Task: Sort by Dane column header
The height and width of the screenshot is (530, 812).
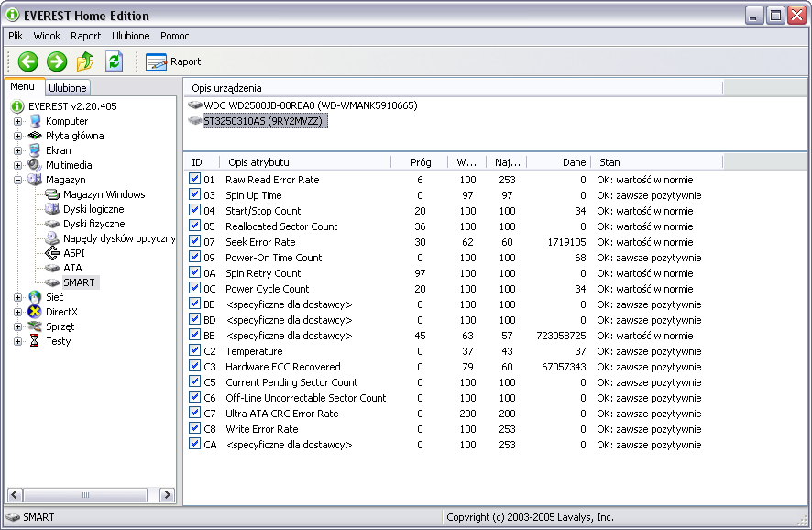Action: pyautogui.click(x=558, y=162)
